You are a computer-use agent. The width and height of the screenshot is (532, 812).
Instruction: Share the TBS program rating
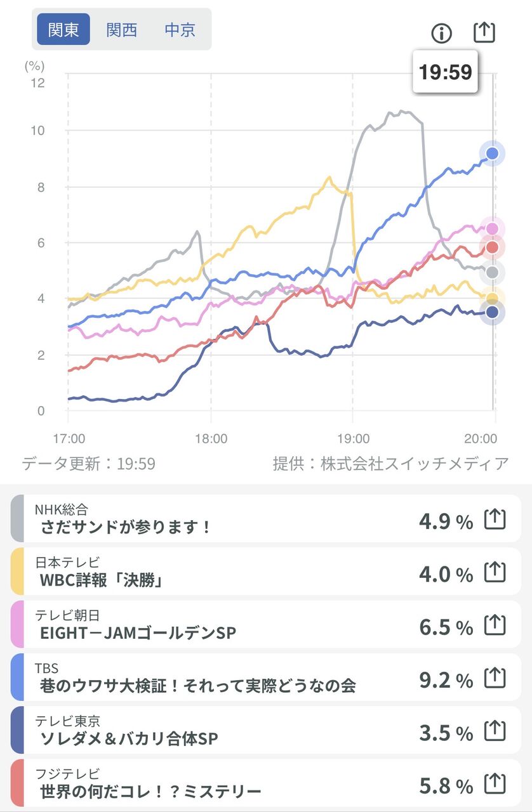tap(495, 679)
